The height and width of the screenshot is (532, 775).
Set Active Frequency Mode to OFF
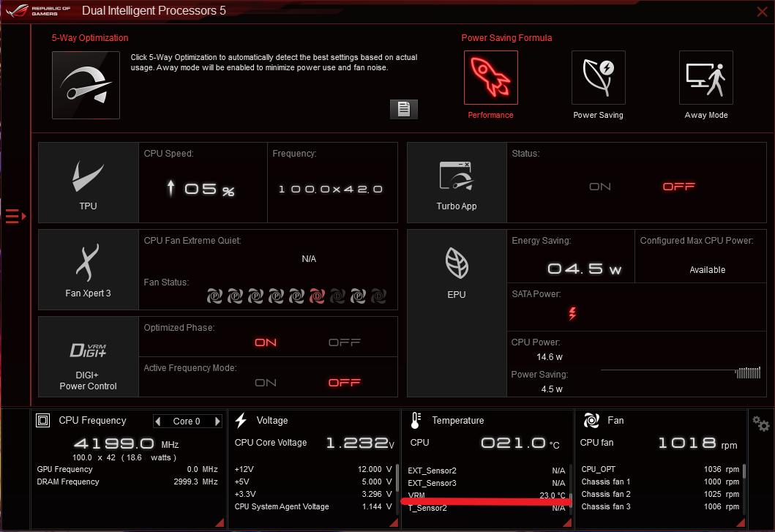[x=345, y=383]
